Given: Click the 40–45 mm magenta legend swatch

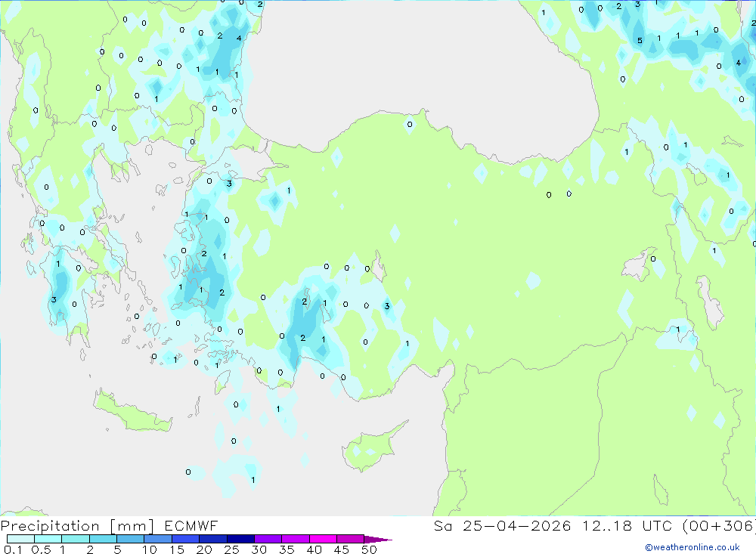Looking at the screenshot, I should (323, 539).
